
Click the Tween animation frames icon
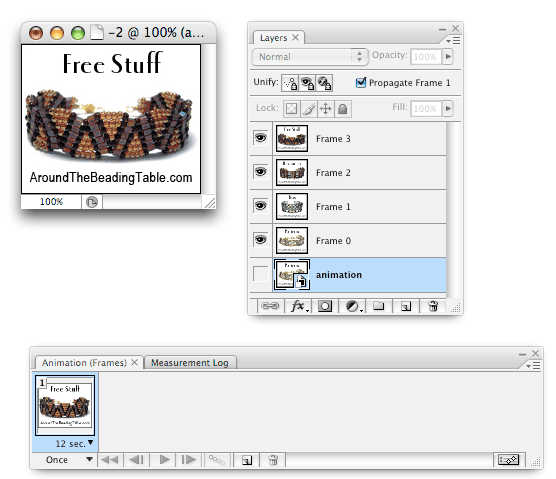tap(217, 460)
